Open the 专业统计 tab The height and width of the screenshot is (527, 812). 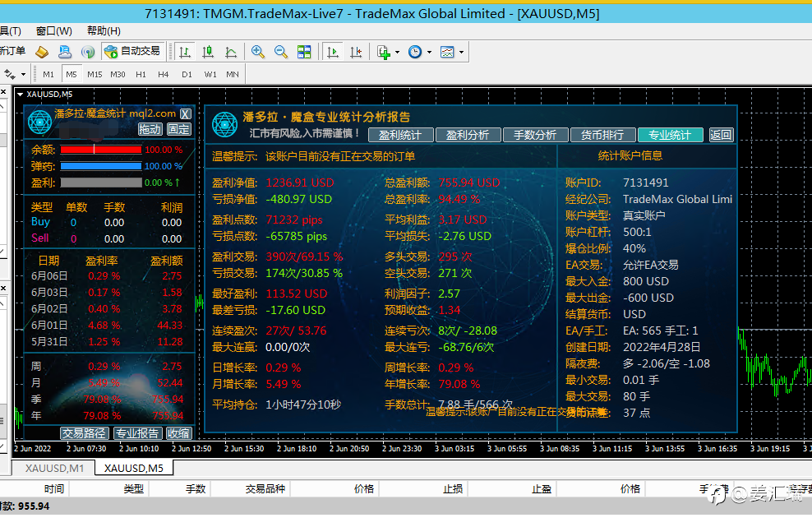coord(670,136)
